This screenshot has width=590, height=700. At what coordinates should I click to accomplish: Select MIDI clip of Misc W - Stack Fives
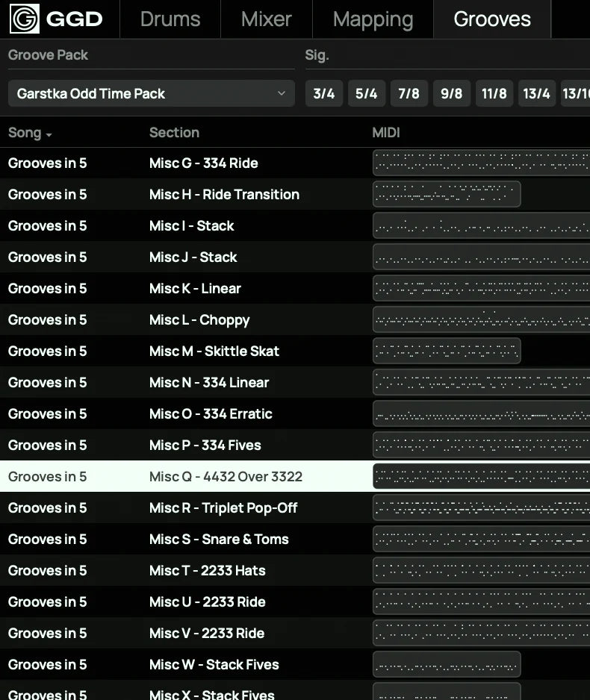coord(447,664)
